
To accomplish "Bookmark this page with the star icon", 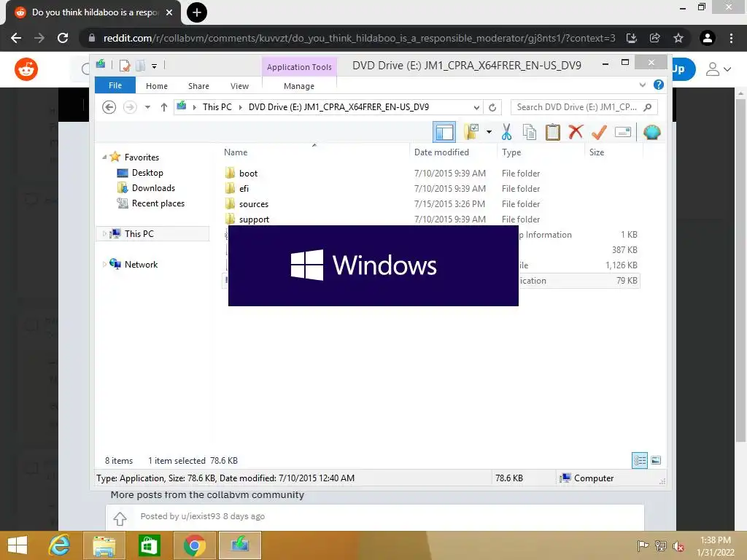I will click(x=678, y=38).
